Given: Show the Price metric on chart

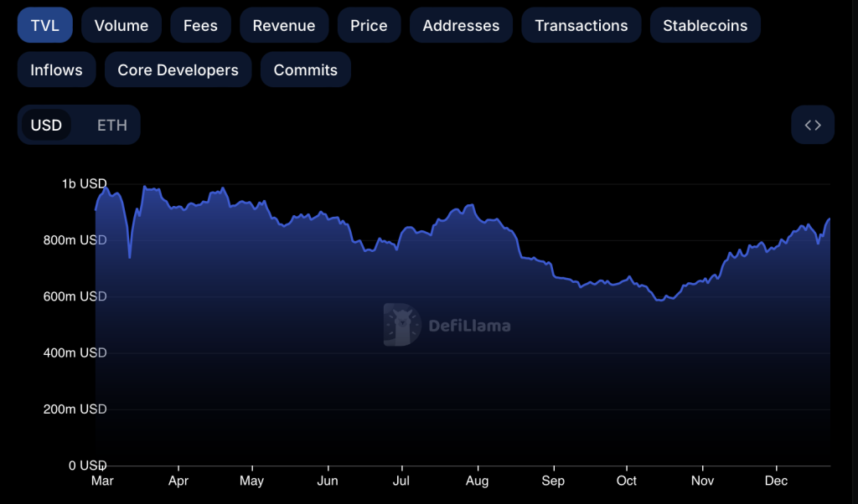Looking at the screenshot, I should point(369,25).
